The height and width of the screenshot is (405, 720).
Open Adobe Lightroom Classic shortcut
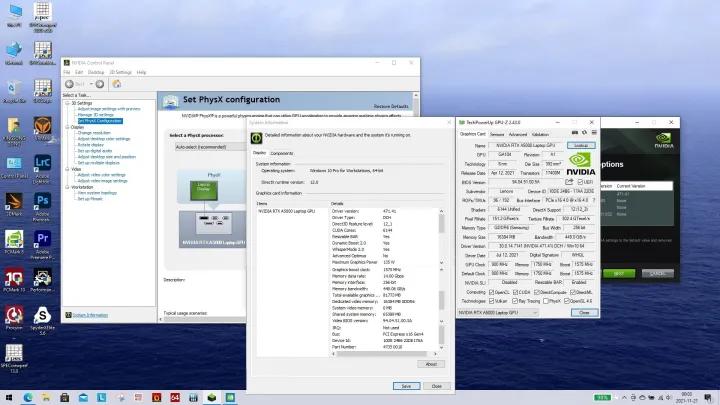[x=43, y=162]
